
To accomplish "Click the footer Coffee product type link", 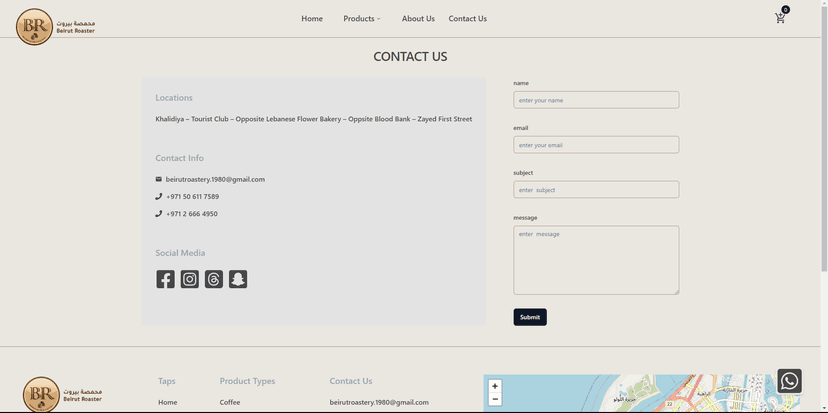I will point(230,402).
